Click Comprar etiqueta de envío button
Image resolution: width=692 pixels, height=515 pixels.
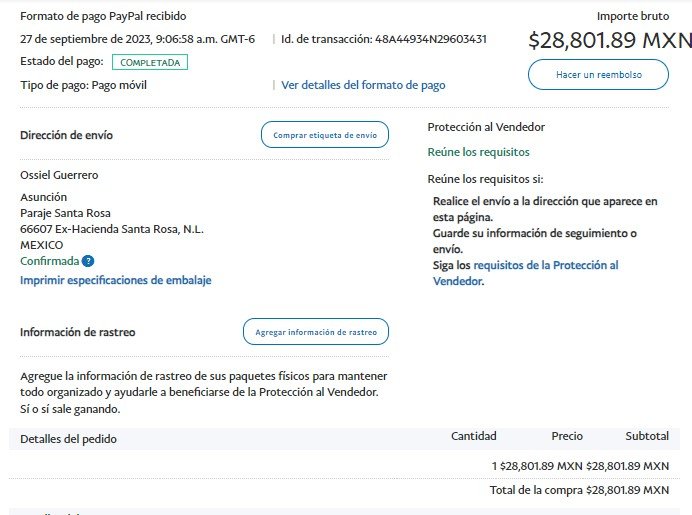pos(325,134)
